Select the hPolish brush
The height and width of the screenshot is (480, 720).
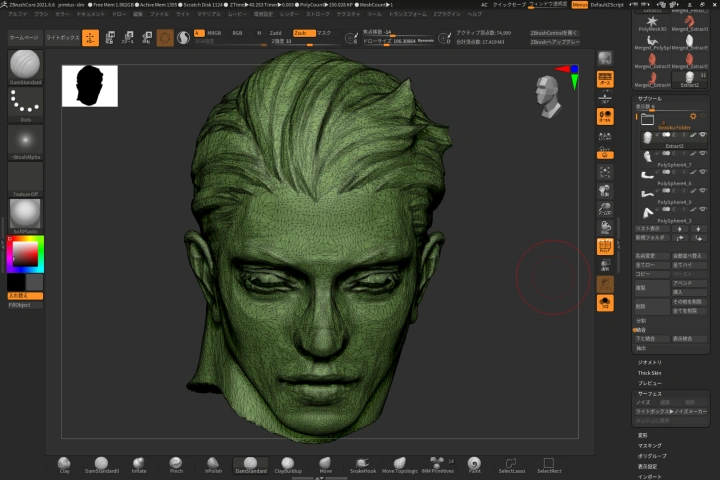[213, 465]
